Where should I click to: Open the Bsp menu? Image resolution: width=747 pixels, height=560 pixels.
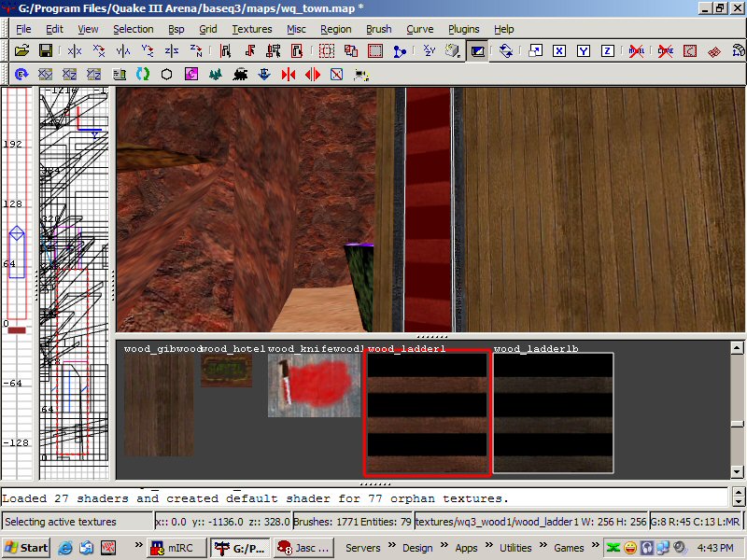coord(176,29)
